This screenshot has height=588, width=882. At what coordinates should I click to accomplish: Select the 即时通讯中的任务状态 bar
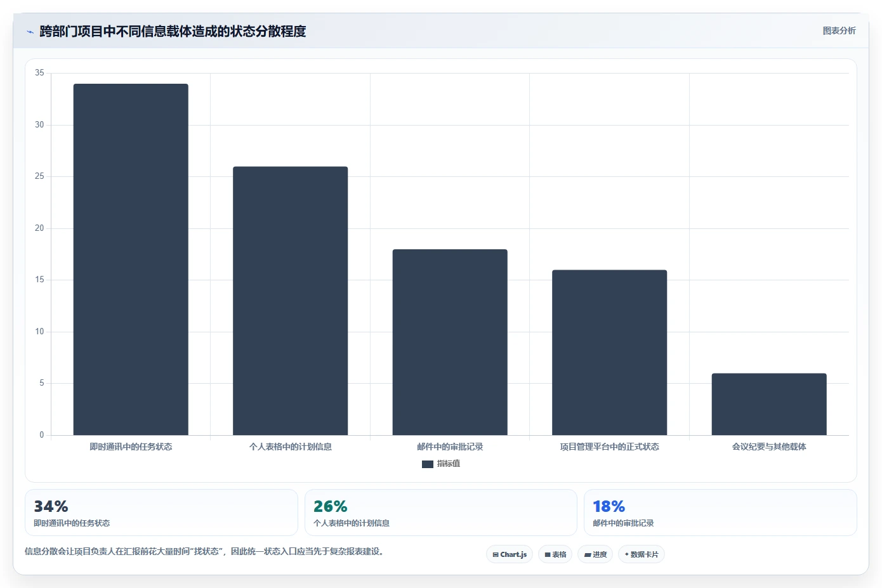tap(131, 259)
